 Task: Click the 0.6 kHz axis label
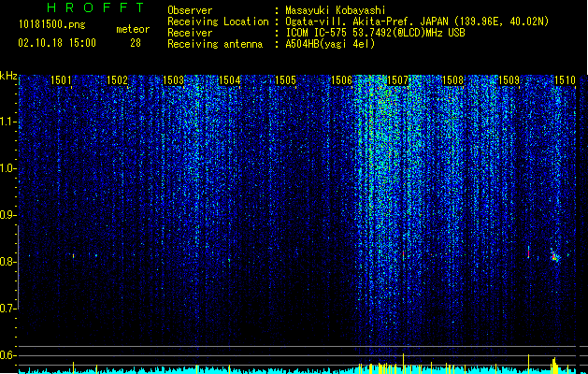pyautogui.click(x=7, y=355)
